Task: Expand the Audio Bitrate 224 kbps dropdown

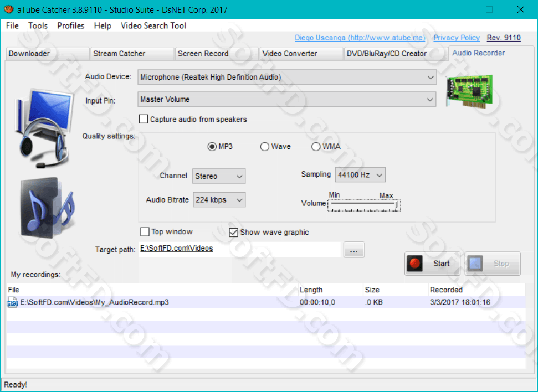Action: point(219,200)
